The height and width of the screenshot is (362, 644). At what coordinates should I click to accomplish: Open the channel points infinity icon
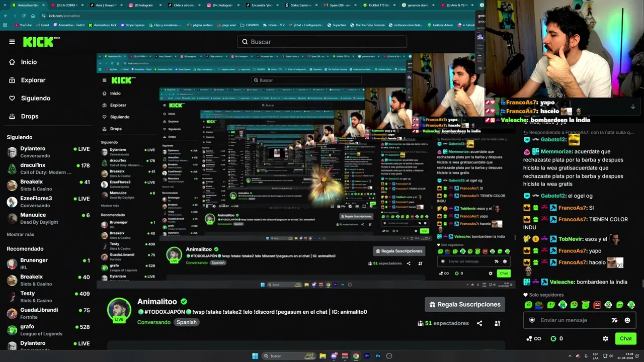tap(533, 338)
